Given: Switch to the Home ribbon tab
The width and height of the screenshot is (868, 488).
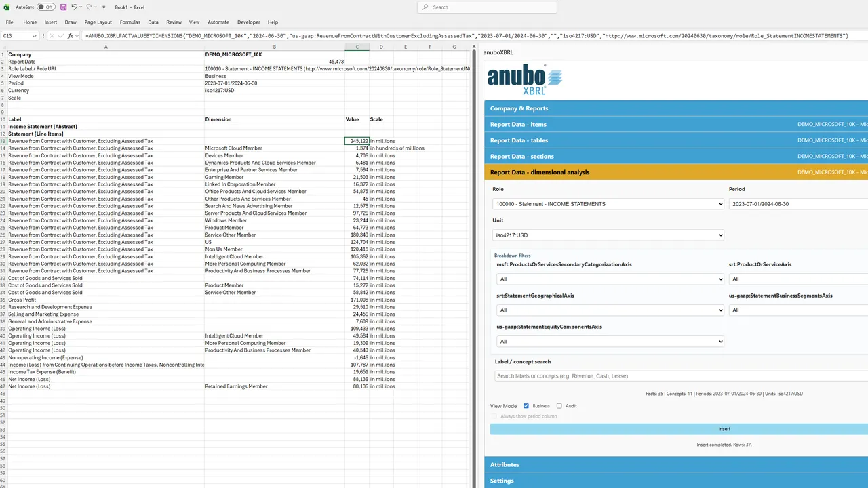Looking at the screenshot, I should tap(30, 22).
